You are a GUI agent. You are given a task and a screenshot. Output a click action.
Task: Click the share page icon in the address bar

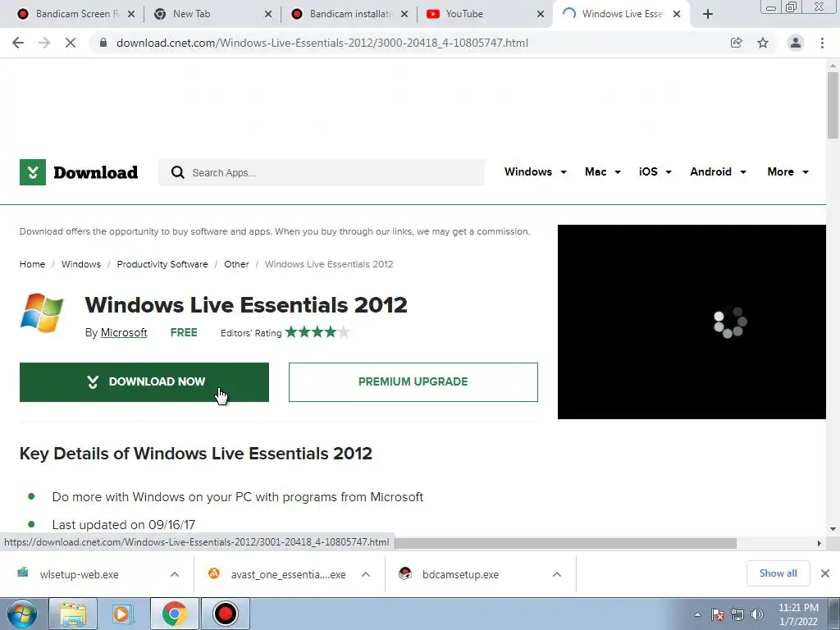(x=737, y=43)
